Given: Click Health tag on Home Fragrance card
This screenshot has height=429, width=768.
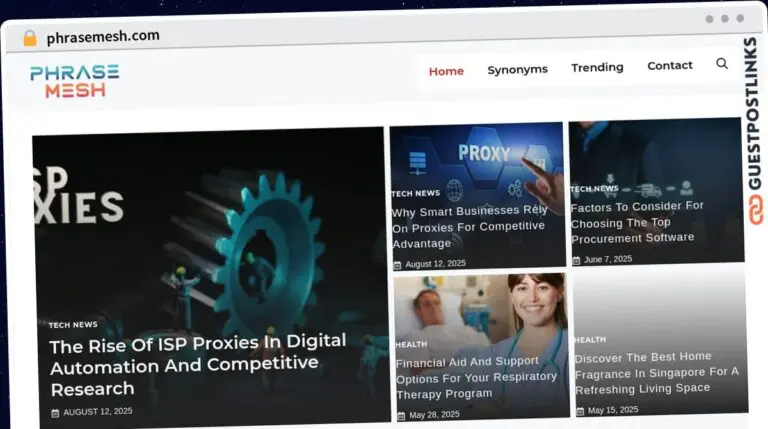Looking at the screenshot, I should [590, 339].
